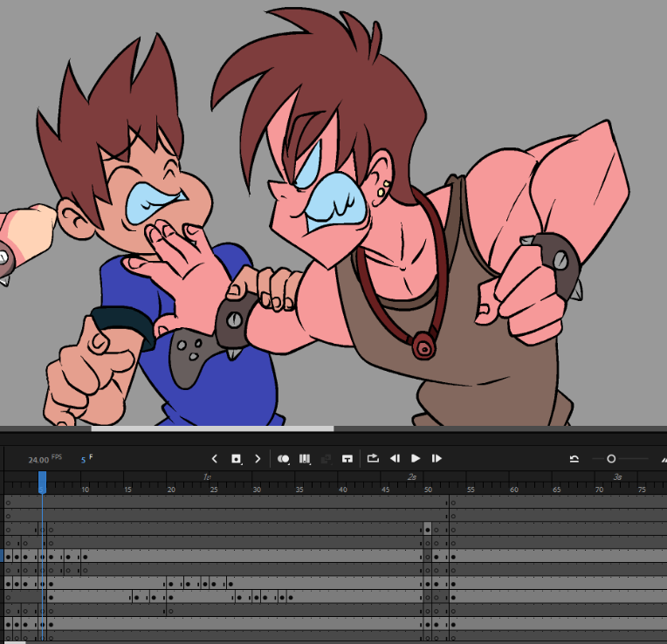Viewport: 667px width, 644px height.
Task: Click the current frame number 5 field
Action: [84, 460]
